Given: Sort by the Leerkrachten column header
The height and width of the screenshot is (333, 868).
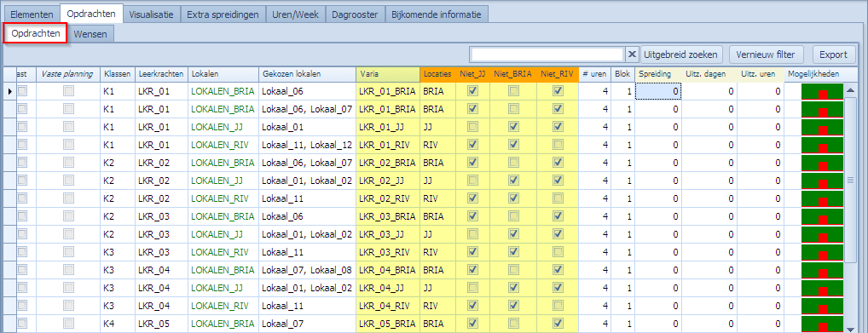Looking at the screenshot, I should [161, 74].
